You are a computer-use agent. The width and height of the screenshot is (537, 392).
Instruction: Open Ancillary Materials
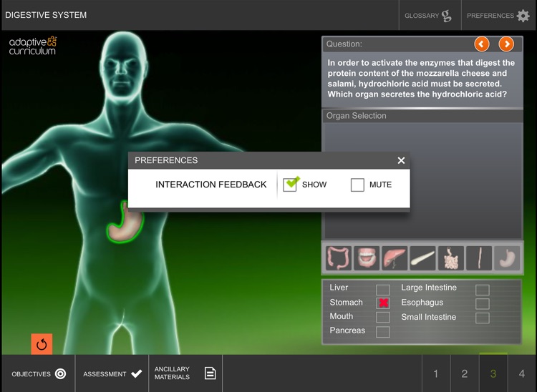coord(185,373)
